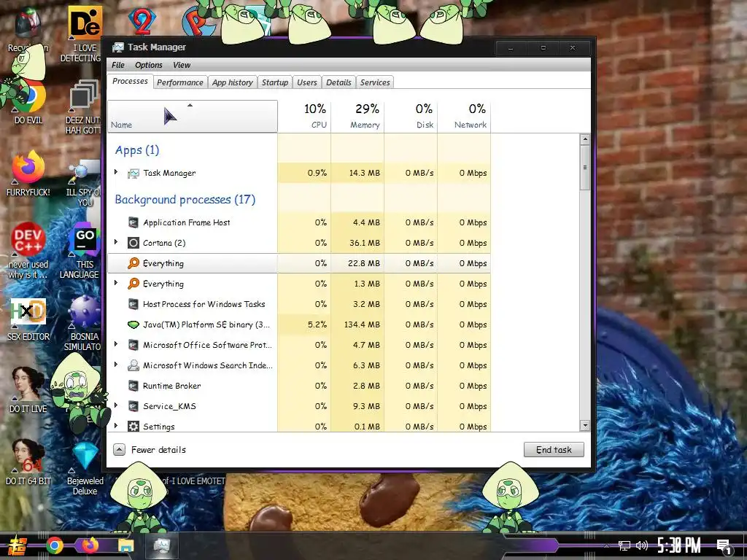The height and width of the screenshot is (560, 747).
Task: Switch to the Startup tab
Action: tap(275, 82)
